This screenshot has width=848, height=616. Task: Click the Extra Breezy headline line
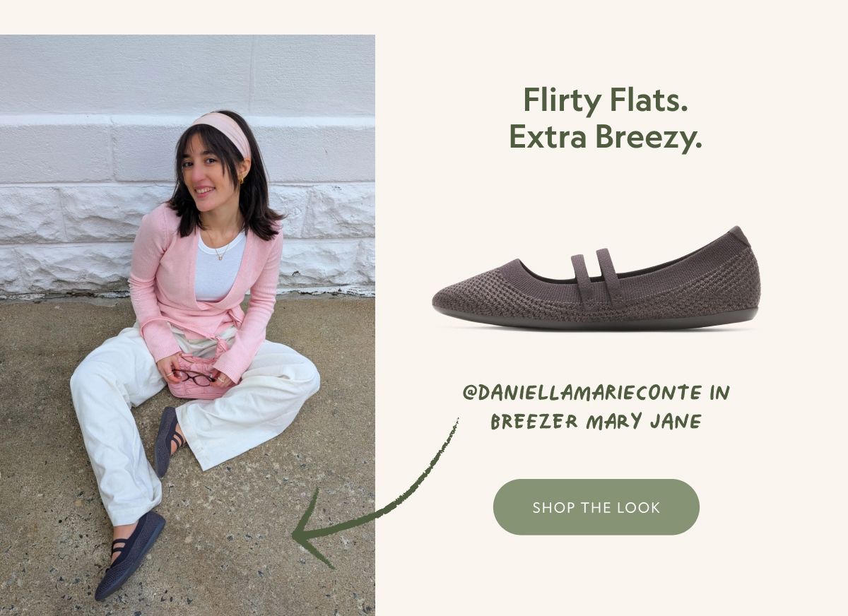pyautogui.click(x=606, y=137)
